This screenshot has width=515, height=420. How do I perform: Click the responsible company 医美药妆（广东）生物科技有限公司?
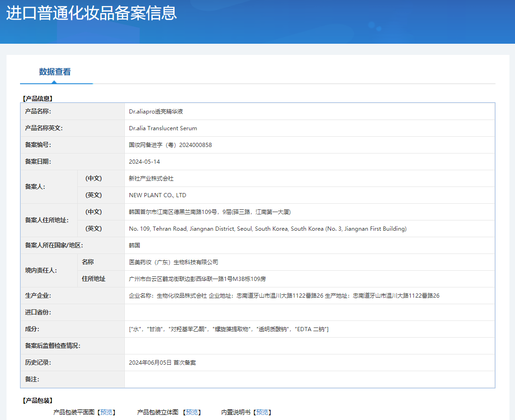click(x=173, y=262)
